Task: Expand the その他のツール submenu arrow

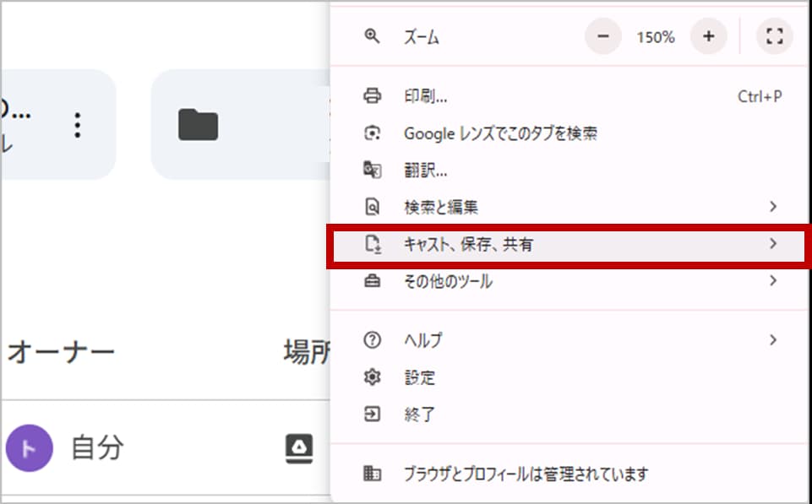Action: point(772,281)
